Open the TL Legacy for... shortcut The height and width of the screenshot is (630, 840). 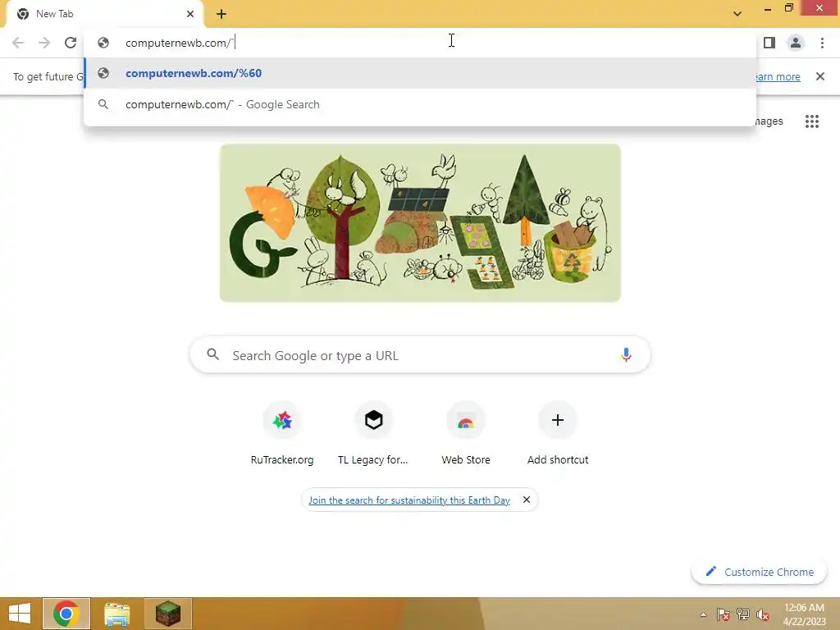click(x=373, y=433)
